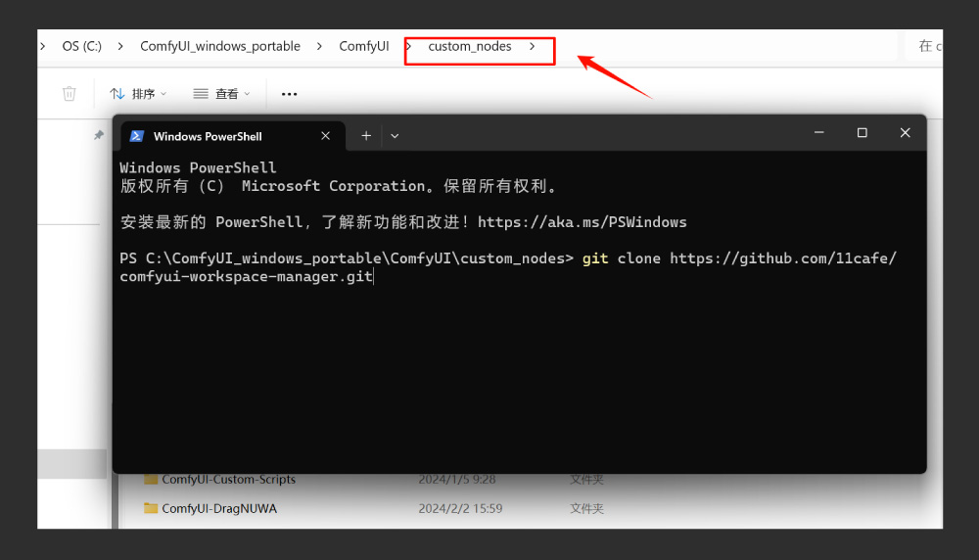Add a new terminal tab with the plus button
This screenshot has height=560, width=979.
pos(366,135)
